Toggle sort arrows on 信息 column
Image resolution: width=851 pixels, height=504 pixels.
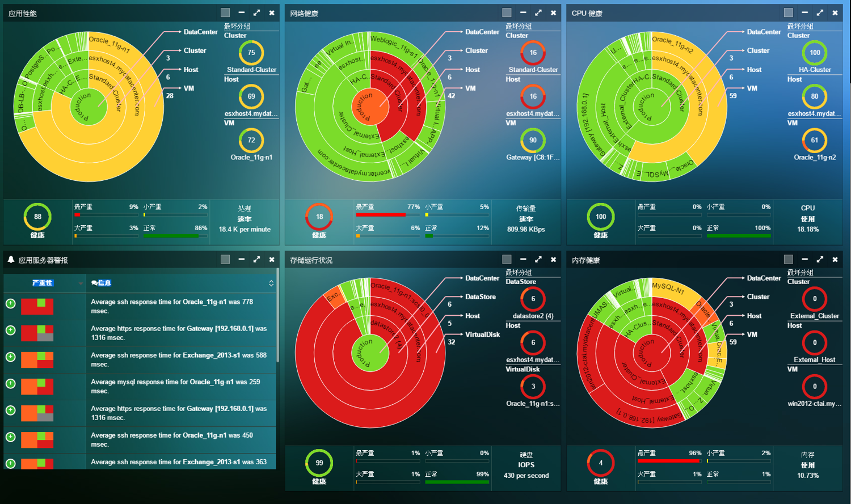tap(271, 283)
